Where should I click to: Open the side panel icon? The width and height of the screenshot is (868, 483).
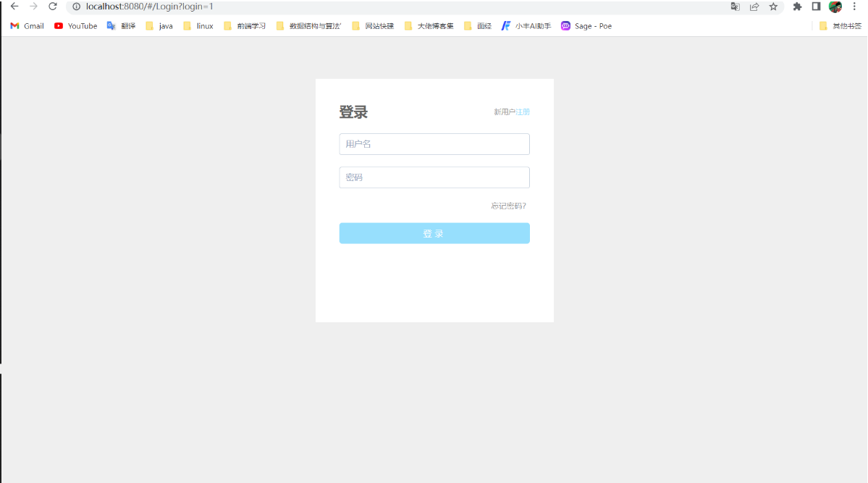click(x=816, y=7)
